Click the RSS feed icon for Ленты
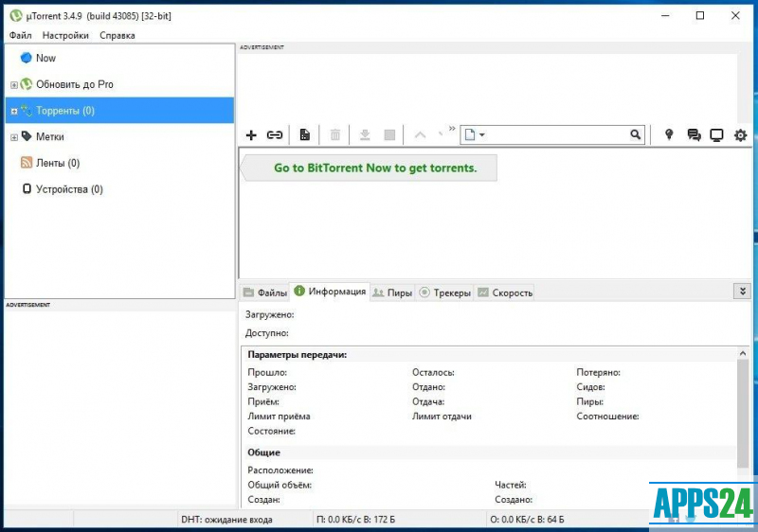The image size is (758, 532). coord(27,163)
